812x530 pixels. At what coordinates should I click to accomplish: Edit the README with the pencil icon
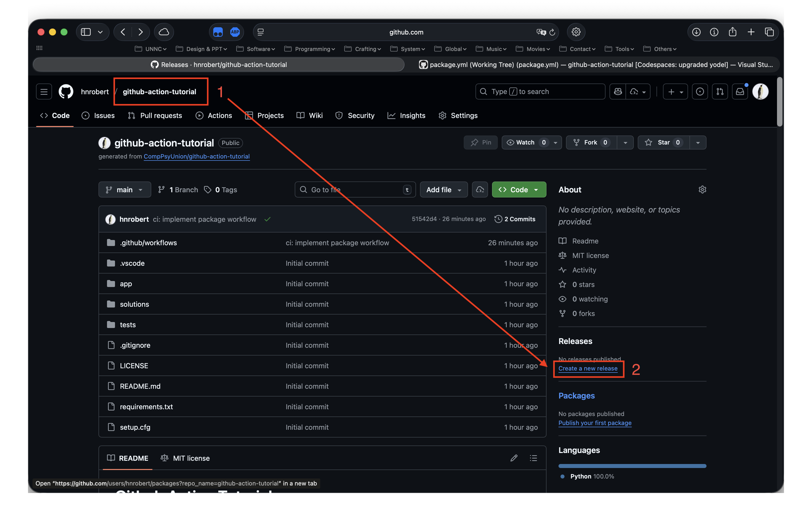pyautogui.click(x=514, y=458)
